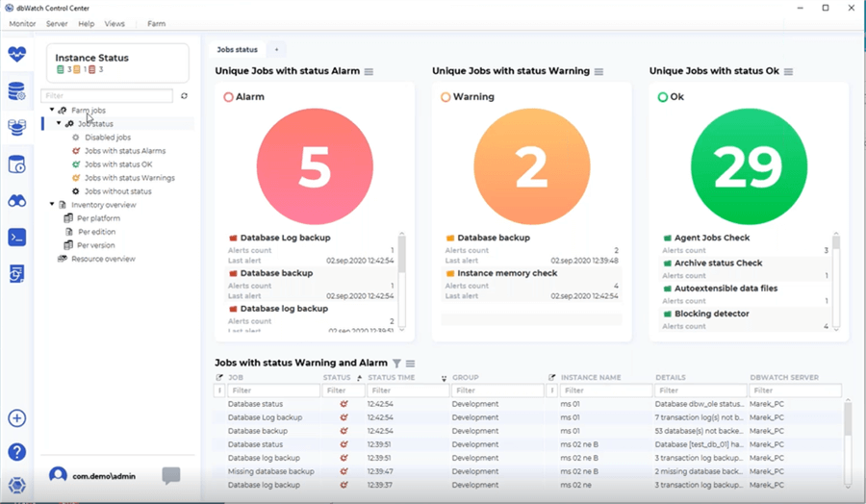Open hamburger menu of Alarm jobs panel
The width and height of the screenshot is (866, 504).
pyautogui.click(x=369, y=72)
